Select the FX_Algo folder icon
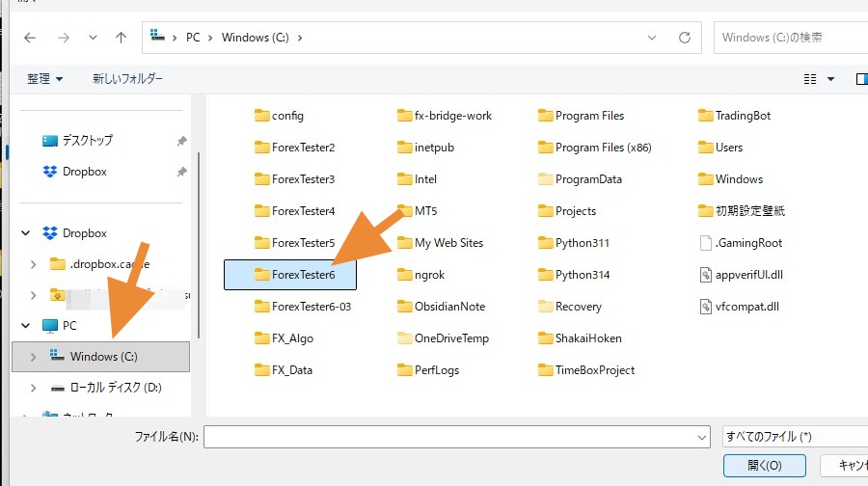The width and height of the screenshot is (868, 486). point(261,338)
